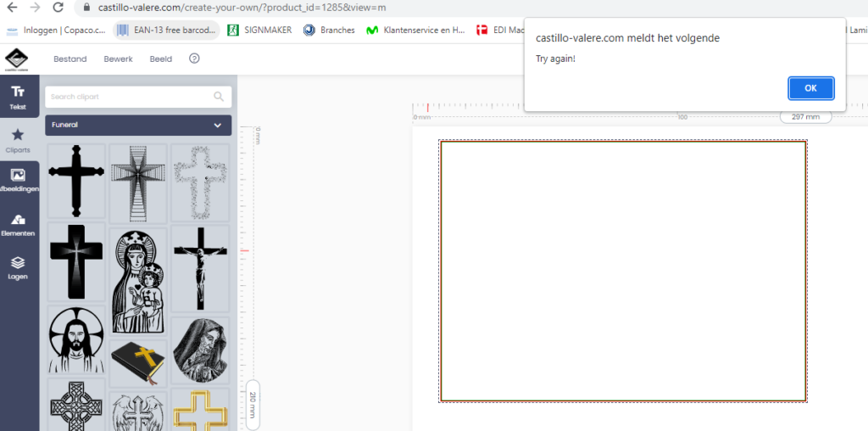
Task: Select the Cliparts star icon
Action: (18, 139)
